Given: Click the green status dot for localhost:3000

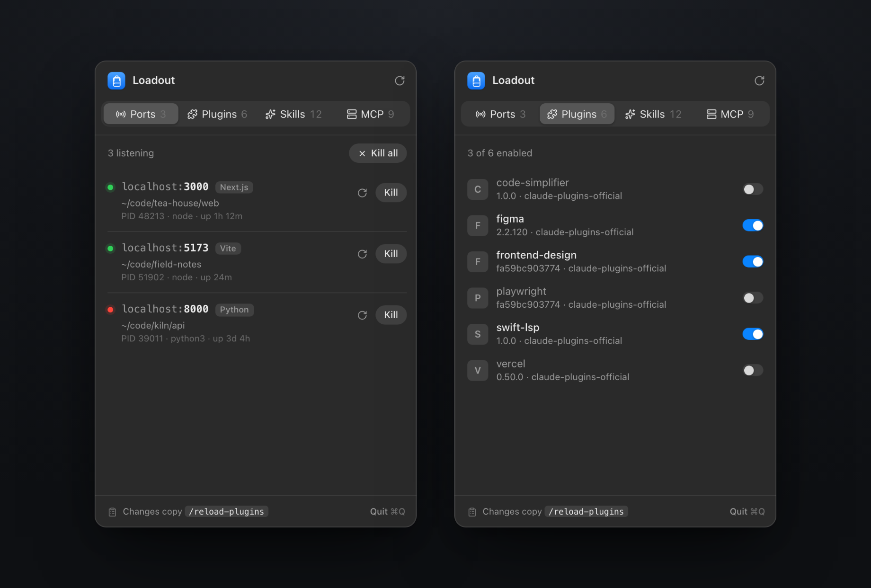Looking at the screenshot, I should [110, 187].
